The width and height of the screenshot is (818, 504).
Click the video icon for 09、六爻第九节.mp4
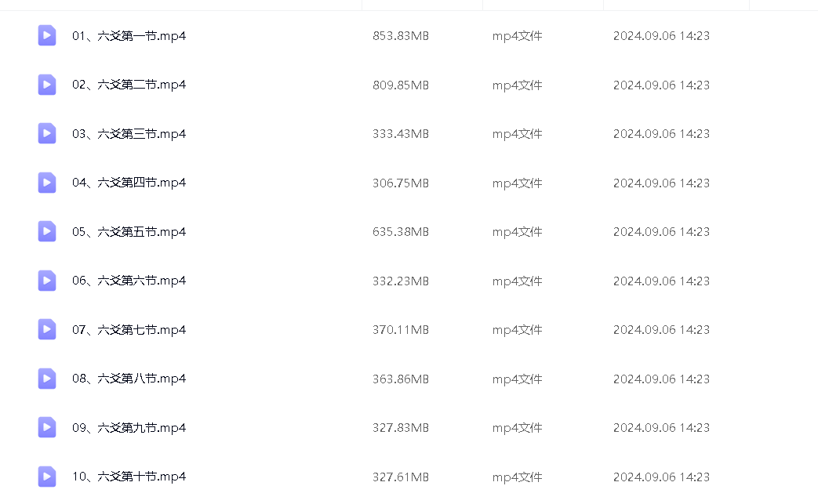click(47, 427)
